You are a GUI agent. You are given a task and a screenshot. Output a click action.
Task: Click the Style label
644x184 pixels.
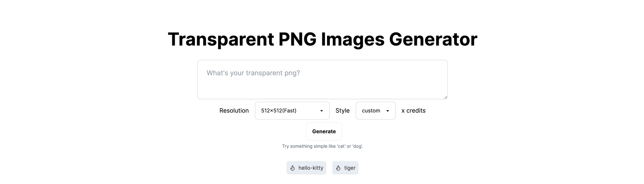(x=342, y=111)
